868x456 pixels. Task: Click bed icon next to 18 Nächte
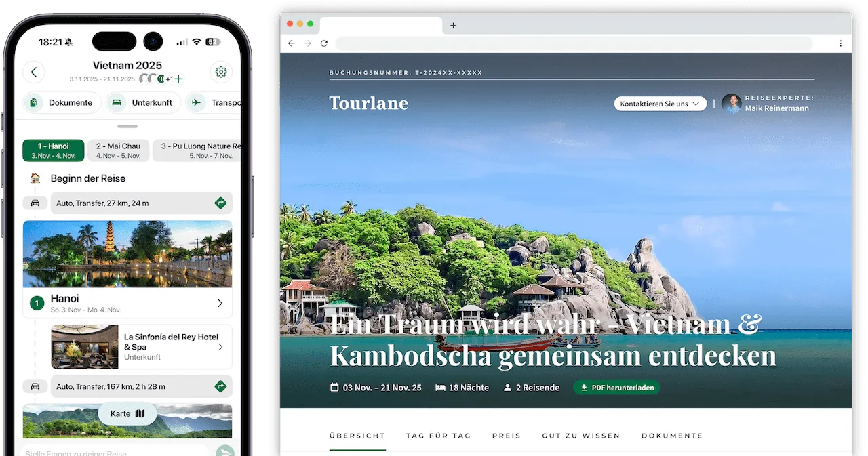pos(440,388)
